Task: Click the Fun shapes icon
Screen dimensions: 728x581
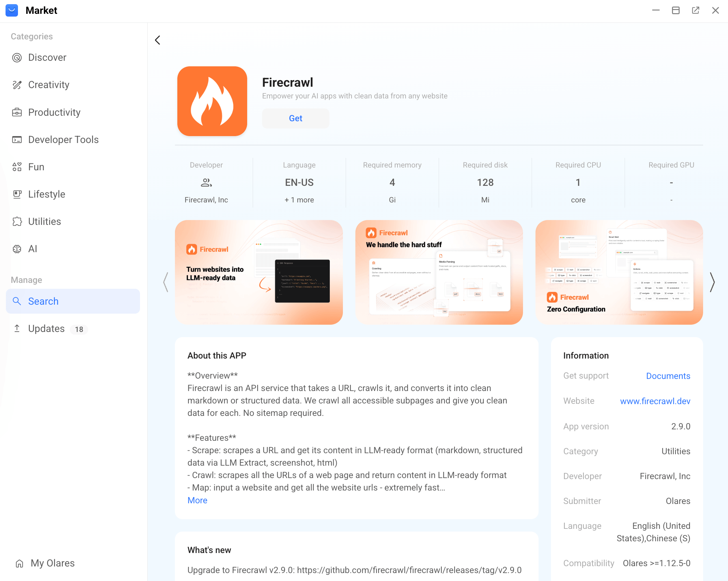Action: click(x=17, y=167)
